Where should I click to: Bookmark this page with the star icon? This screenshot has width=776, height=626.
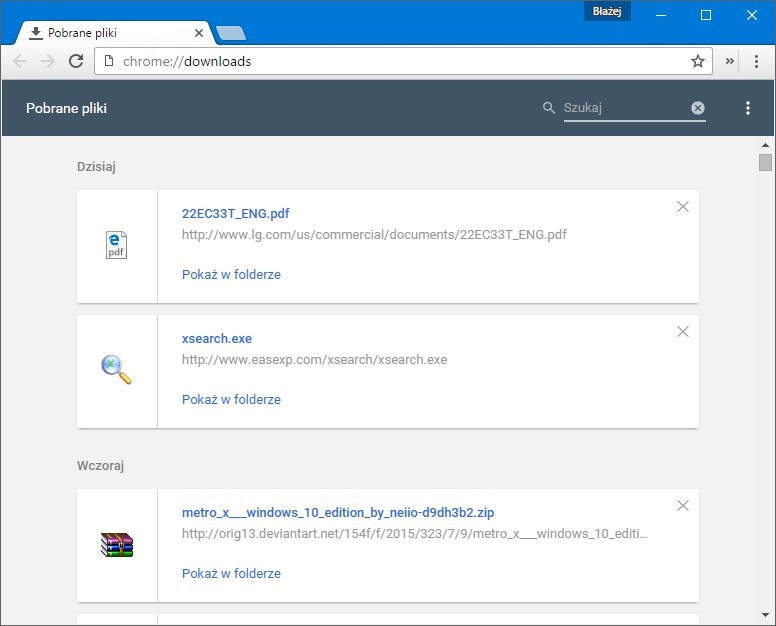698,61
